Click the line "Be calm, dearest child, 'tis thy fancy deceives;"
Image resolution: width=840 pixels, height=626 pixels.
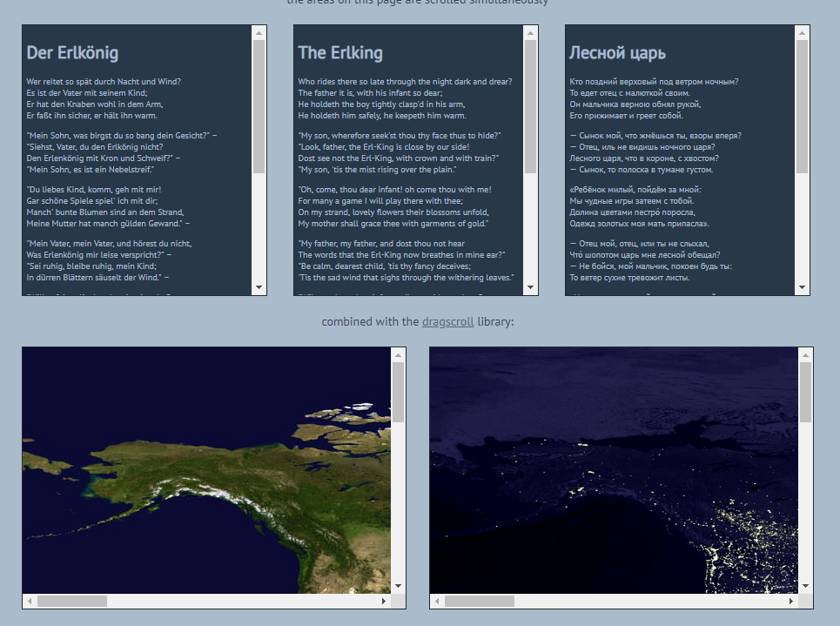385,266
